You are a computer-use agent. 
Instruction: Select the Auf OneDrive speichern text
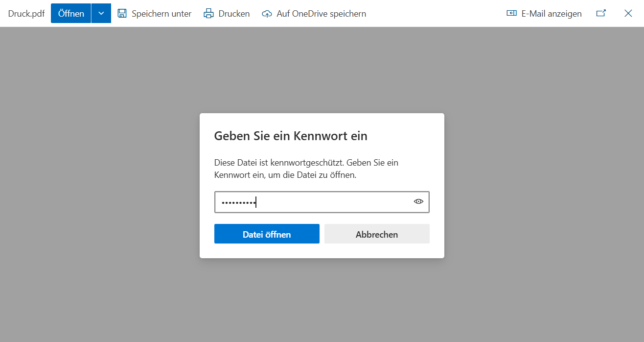(x=321, y=14)
